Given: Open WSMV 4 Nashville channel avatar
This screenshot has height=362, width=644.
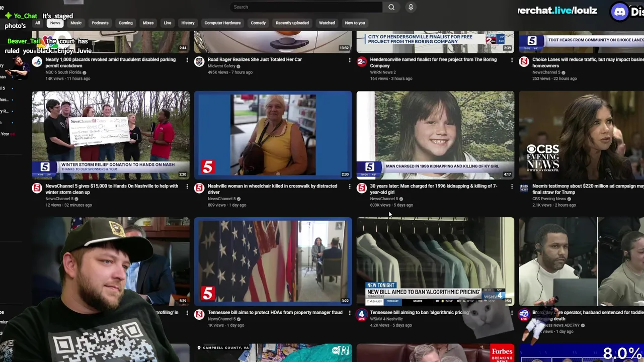Looking at the screenshot, I should pyautogui.click(x=362, y=315).
